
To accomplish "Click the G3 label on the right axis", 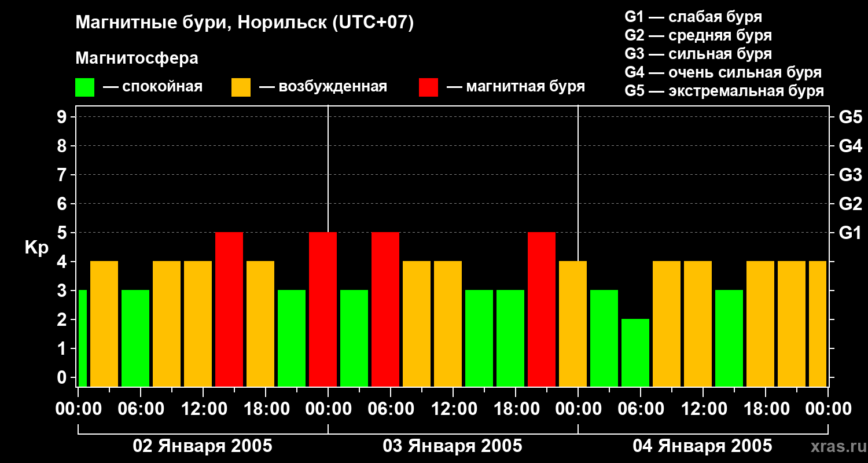I will 850,175.
